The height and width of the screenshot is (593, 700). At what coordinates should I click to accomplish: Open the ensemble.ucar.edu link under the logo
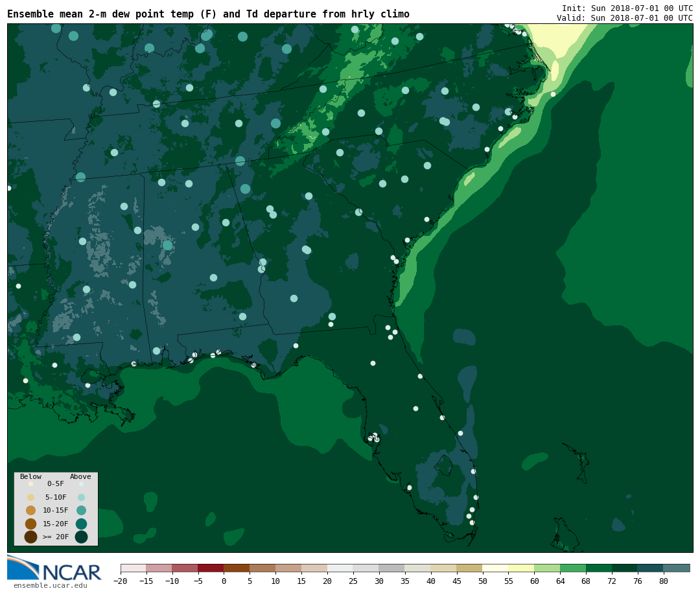coord(51,585)
